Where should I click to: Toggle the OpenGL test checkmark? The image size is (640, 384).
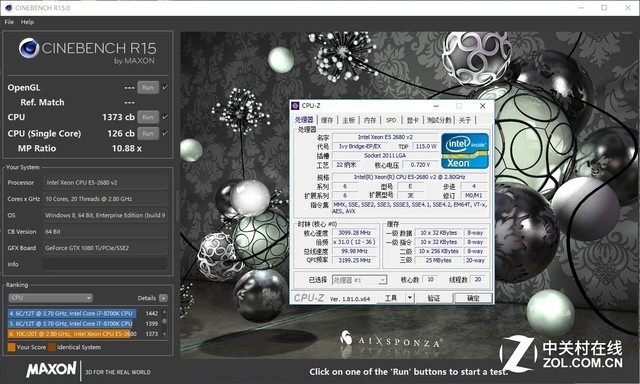[165, 87]
